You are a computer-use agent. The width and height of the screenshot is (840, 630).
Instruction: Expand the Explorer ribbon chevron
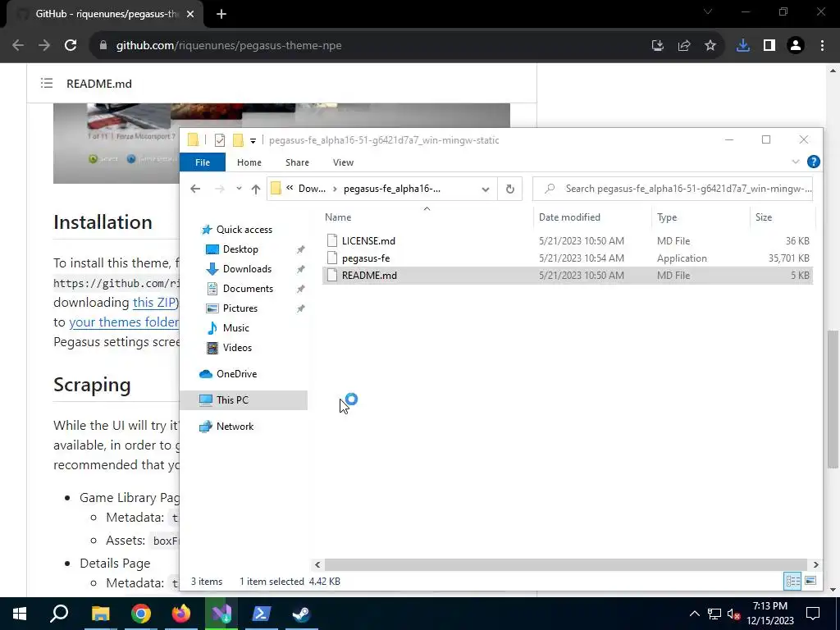796,162
